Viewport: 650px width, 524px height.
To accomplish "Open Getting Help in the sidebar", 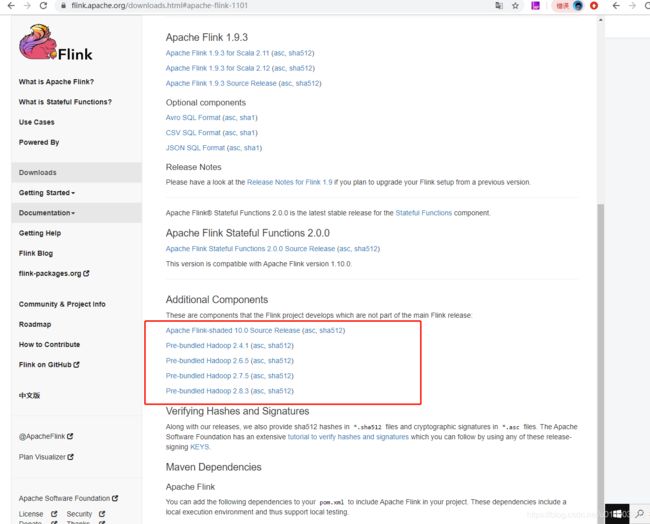I will tap(40, 233).
